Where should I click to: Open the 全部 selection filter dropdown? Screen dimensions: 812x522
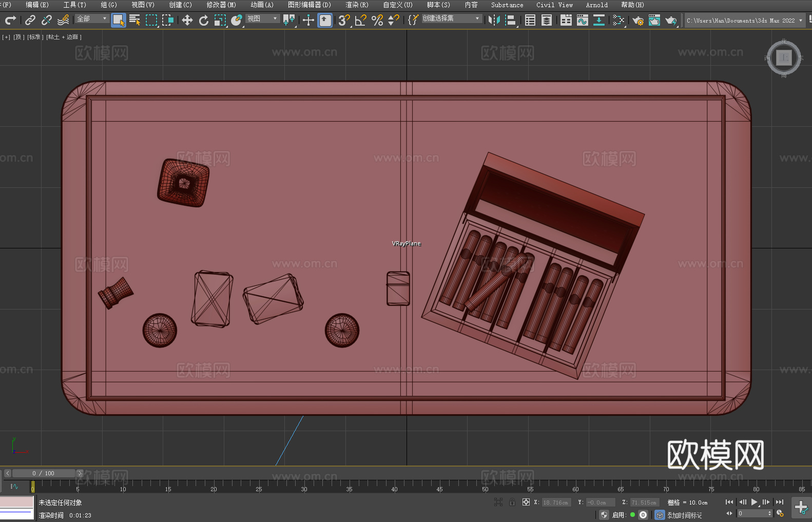coord(92,19)
